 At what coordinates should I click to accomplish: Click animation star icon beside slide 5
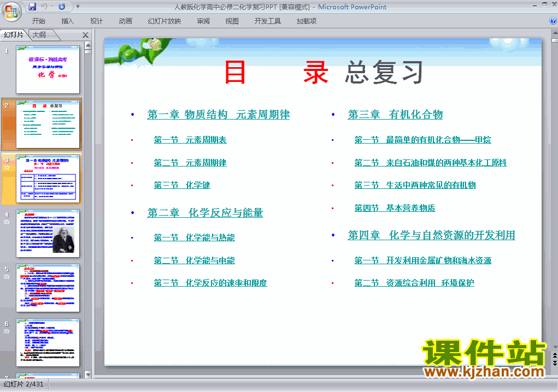tap(7, 276)
